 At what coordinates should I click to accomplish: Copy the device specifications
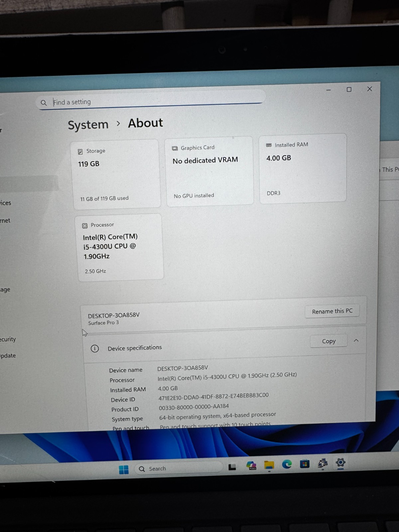point(329,341)
